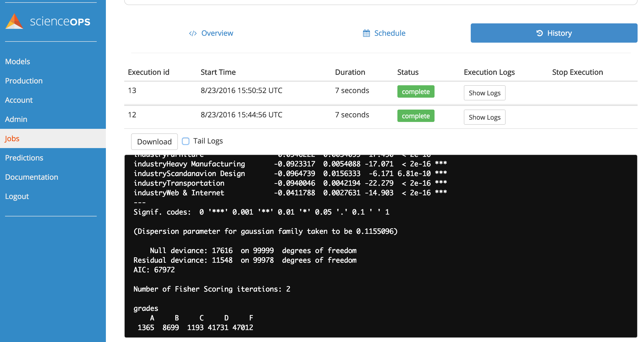644x342 pixels.
Task: Click the History clock-arrow icon
Action: coord(539,33)
